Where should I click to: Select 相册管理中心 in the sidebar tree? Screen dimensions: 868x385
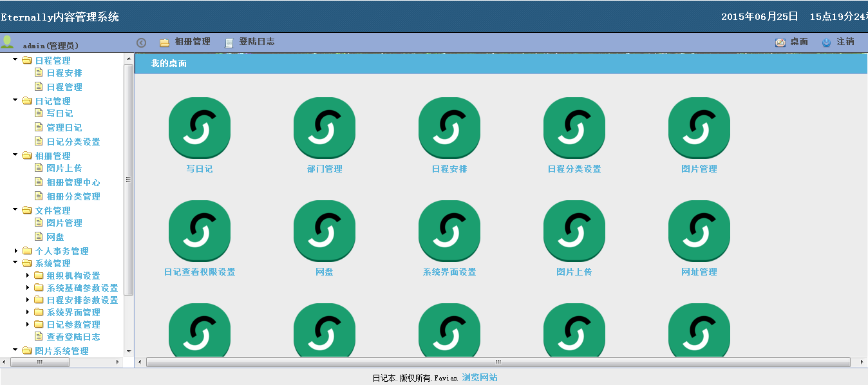coord(73,183)
